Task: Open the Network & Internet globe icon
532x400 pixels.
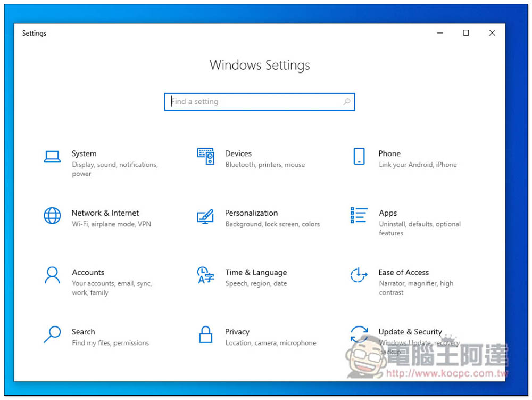Action: pyautogui.click(x=52, y=216)
